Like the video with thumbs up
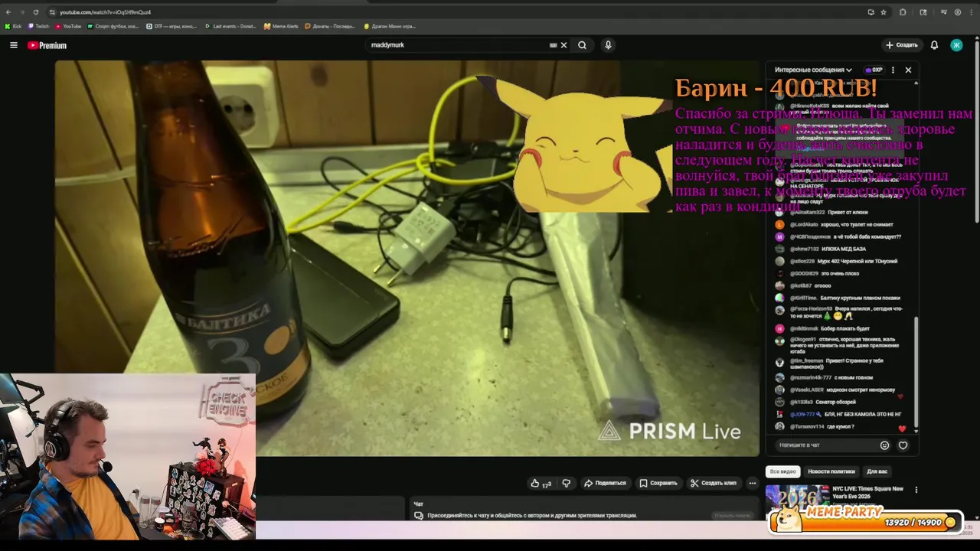The image size is (980, 551). pyautogui.click(x=541, y=483)
